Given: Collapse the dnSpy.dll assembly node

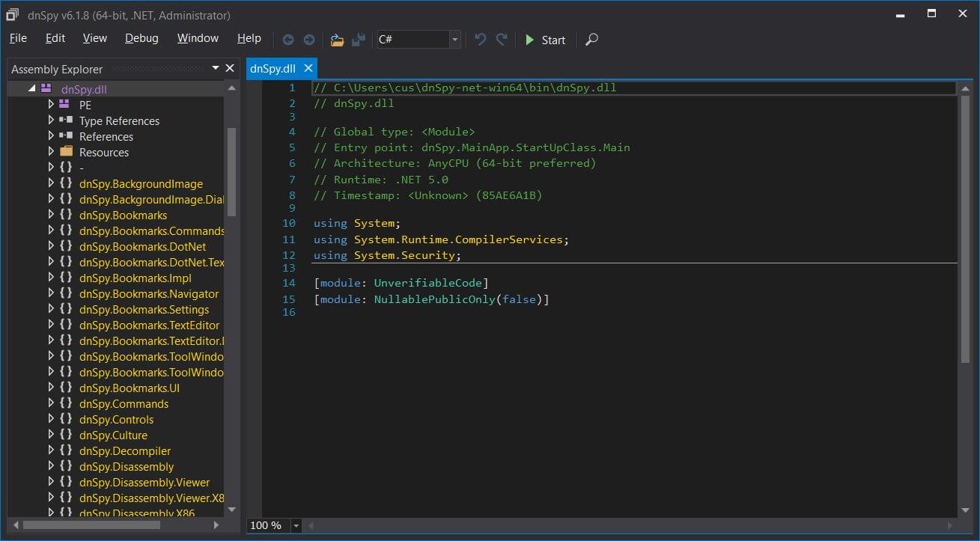Looking at the screenshot, I should click(31, 88).
